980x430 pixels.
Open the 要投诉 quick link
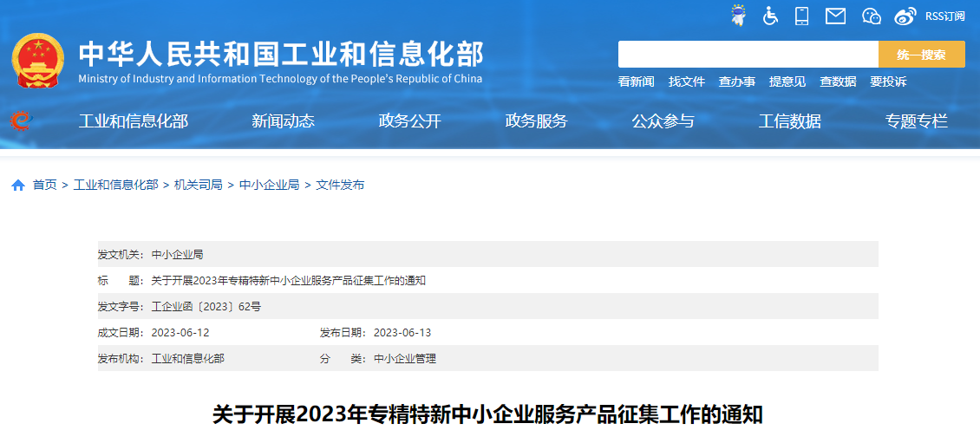[x=888, y=81]
